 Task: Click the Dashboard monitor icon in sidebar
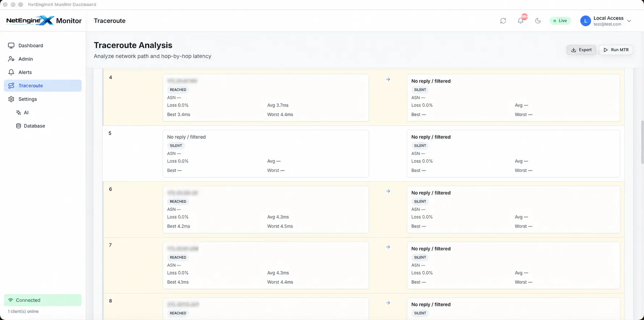coord(11,46)
